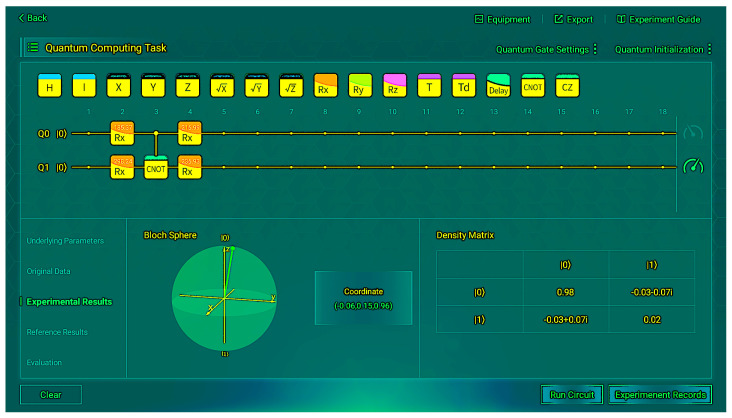Image resolution: width=732 pixels, height=418 pixels.
Task: Pick the X gate from the palette
Action: pyautogui.click(x=119, y=85)
